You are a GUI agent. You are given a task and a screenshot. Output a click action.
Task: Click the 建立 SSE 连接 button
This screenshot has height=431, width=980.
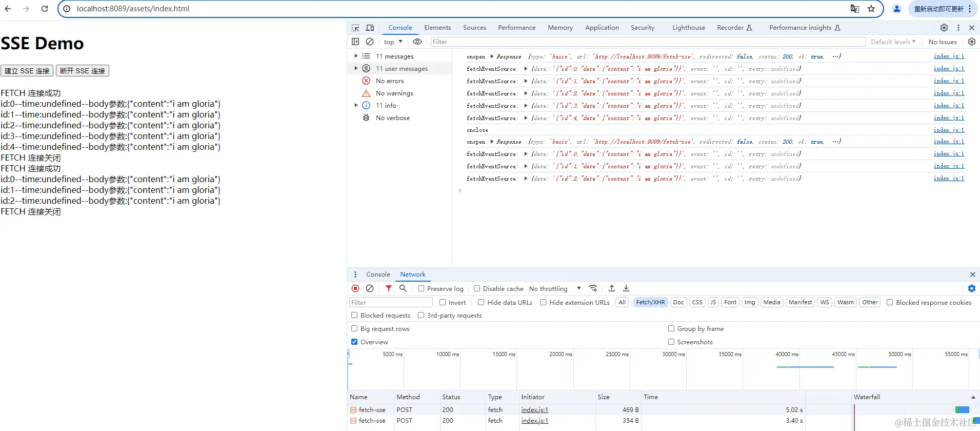(27, 71)
